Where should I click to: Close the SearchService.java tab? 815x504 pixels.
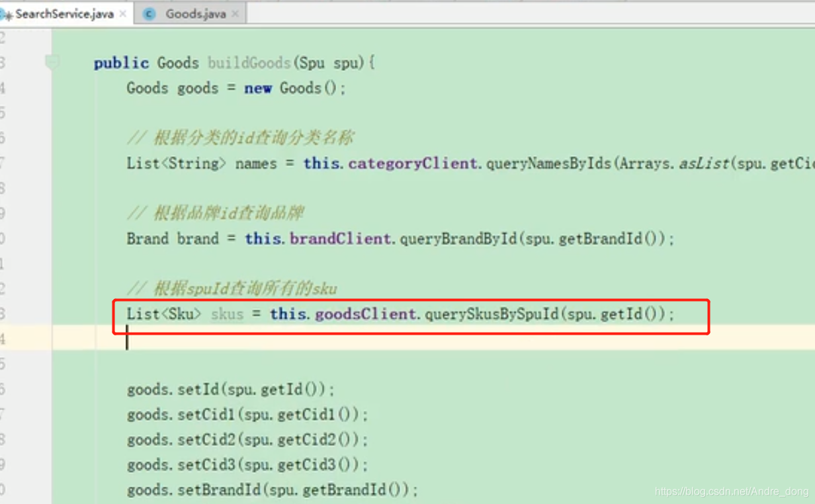click(x=123, y=14)
